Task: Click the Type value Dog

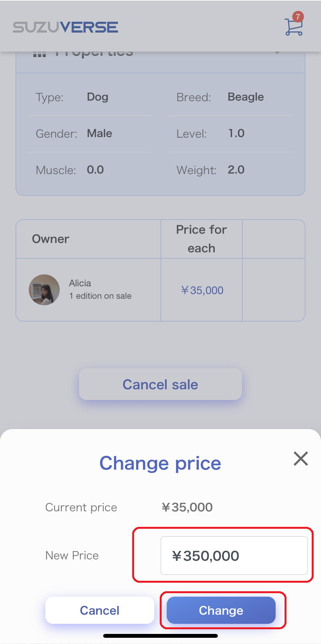Action: pos(98,97)
